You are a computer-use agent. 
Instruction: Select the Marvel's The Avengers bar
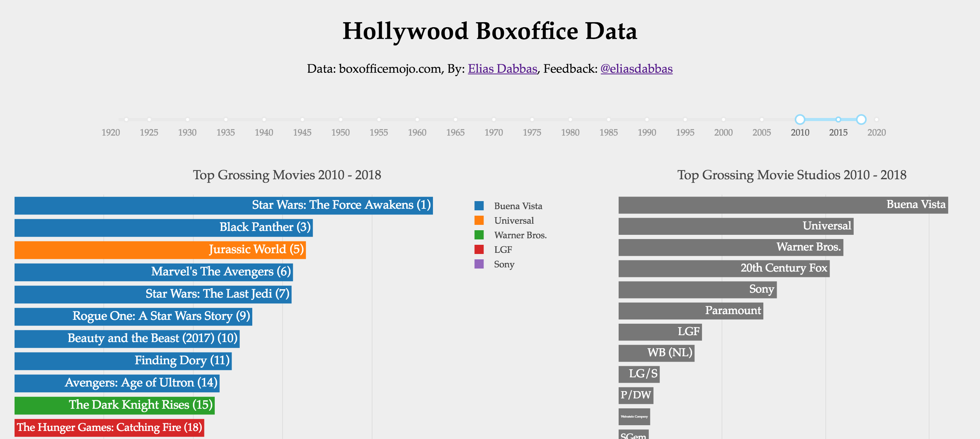[154, 272]
